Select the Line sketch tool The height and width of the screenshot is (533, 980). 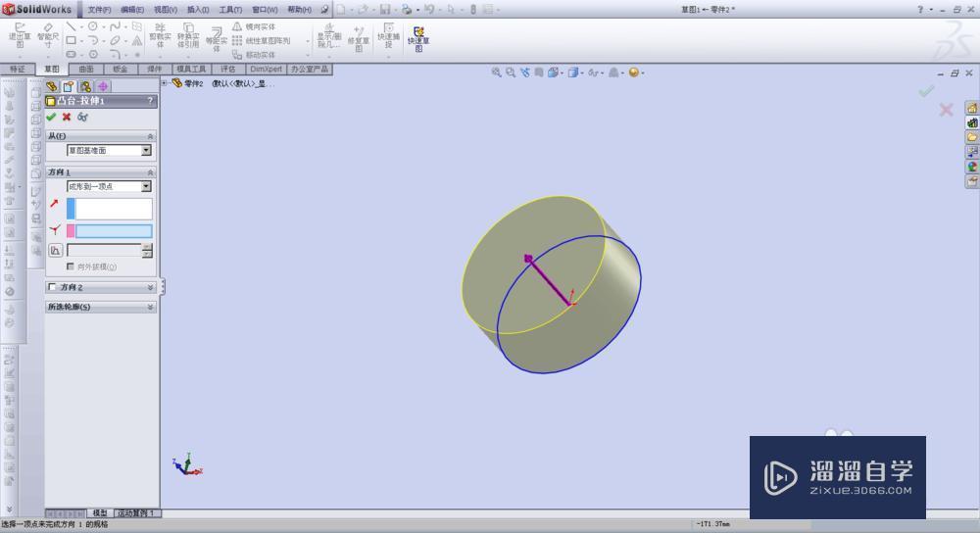[71, 26]
